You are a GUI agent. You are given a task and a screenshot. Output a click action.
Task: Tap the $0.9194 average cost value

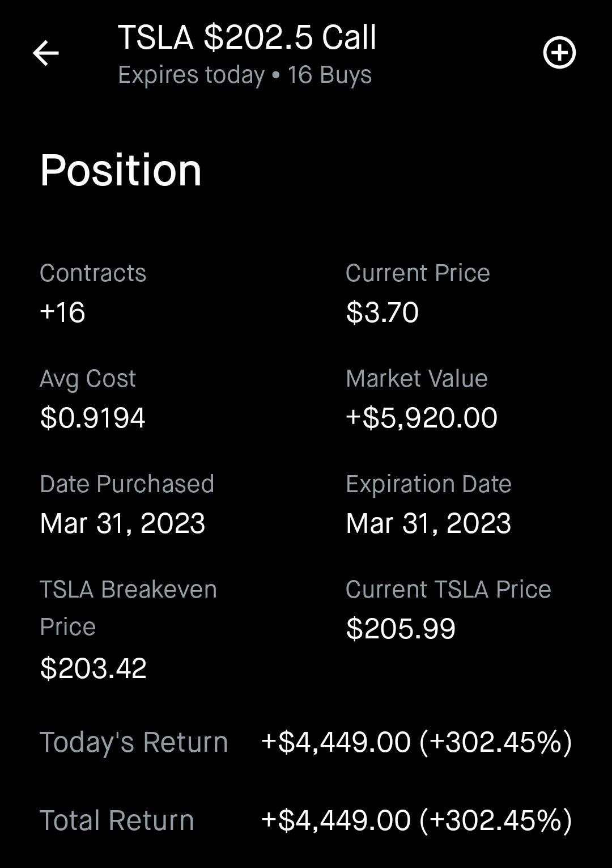click(93, 418)
